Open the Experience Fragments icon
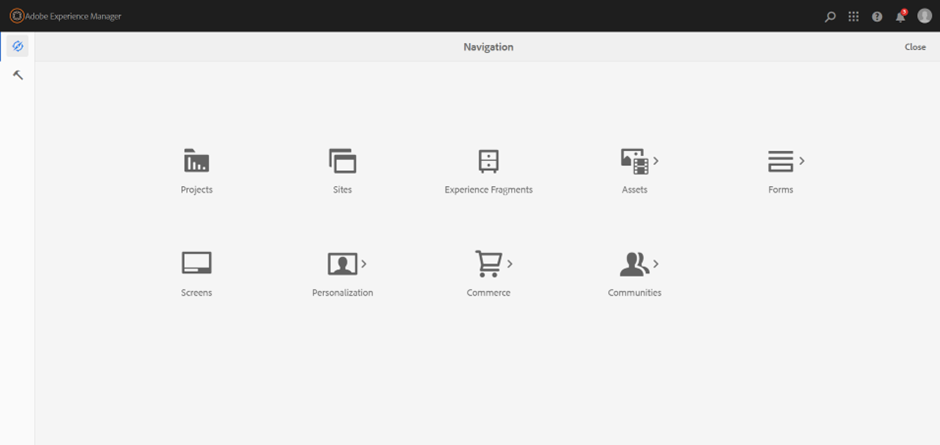The height and width of the screenshot is (445, 940). pyautogui.click(x=488, y=161)
